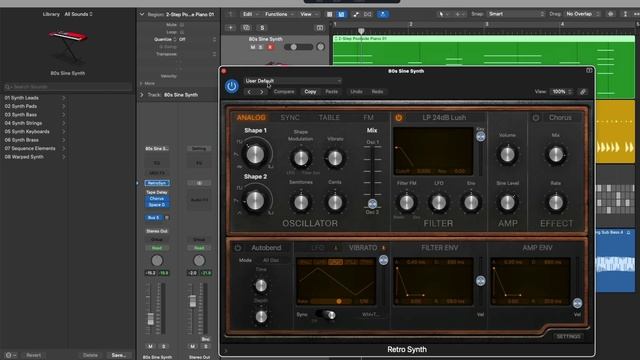This screenshot has width=640, height=360.
Task: Click the Autobend Depth knob
Action: coord(261,316)
